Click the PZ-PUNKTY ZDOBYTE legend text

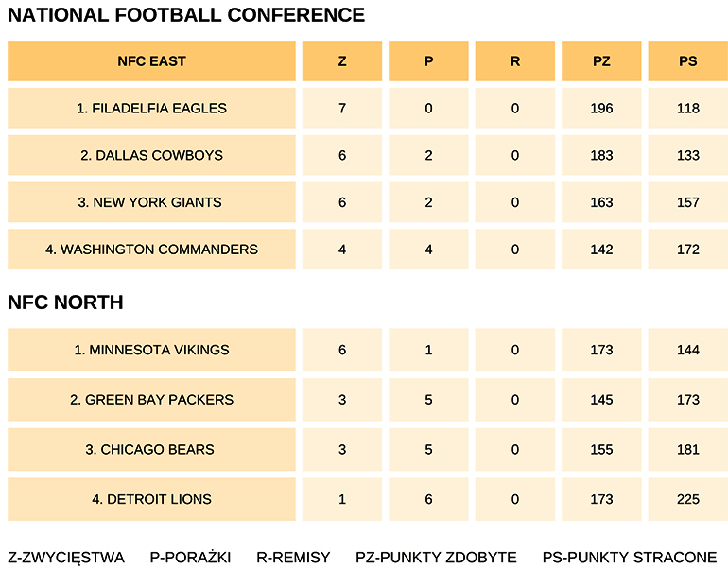pos(436,557)
